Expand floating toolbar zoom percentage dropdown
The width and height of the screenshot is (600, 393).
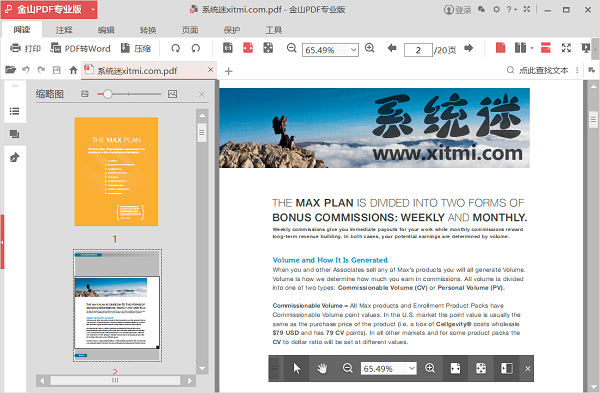pos(412,369)
